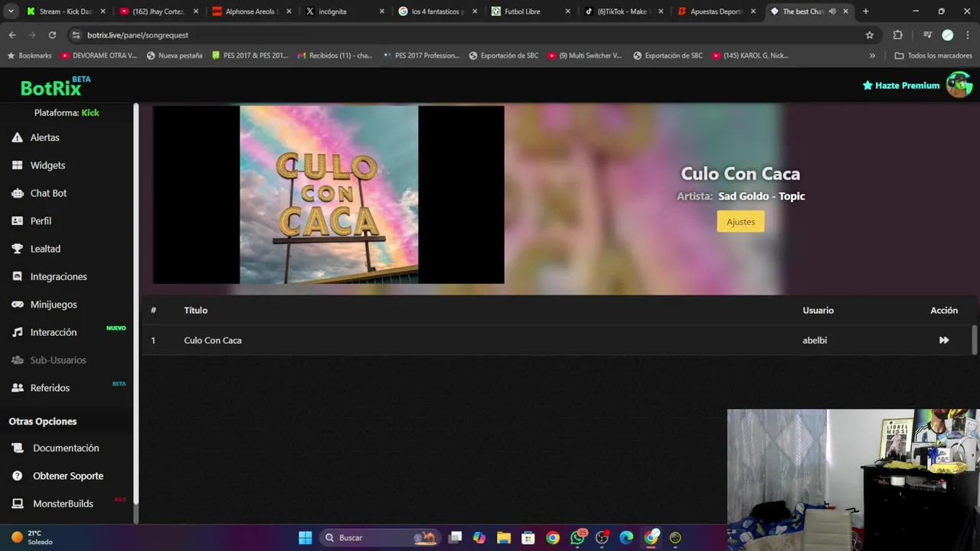Viewport: 980px width, 551px height.
Task: Open File Explorer from the taskbar
Action: point(504,538)
